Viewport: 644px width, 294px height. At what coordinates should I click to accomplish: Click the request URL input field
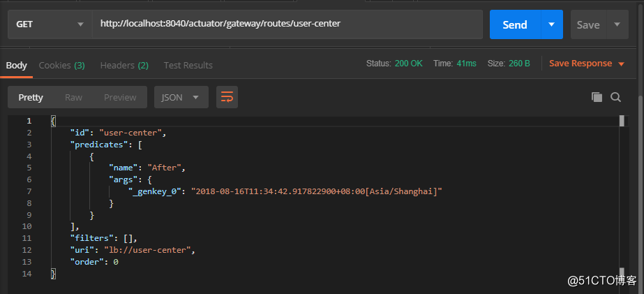[x=287, y=24]
